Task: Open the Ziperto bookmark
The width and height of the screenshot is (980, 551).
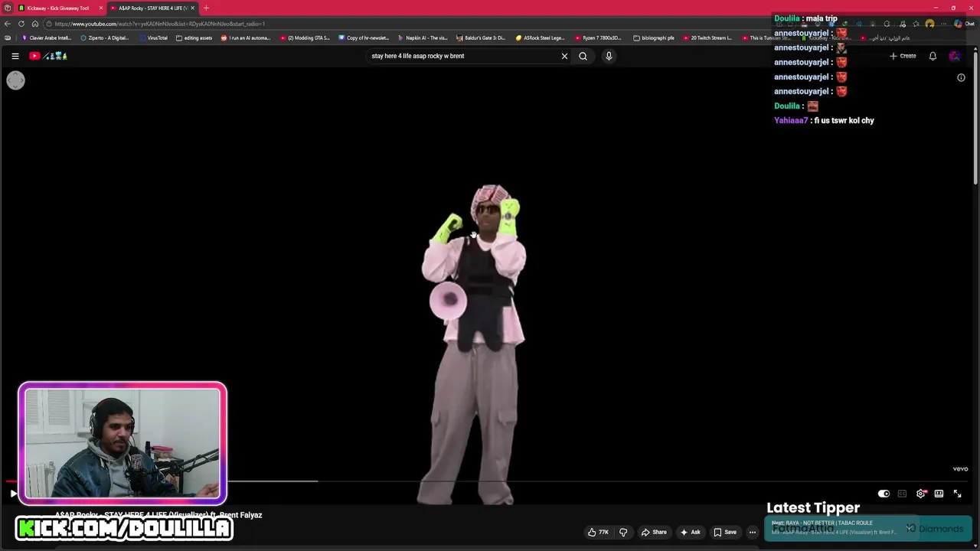Action: (x=105, y=37)
